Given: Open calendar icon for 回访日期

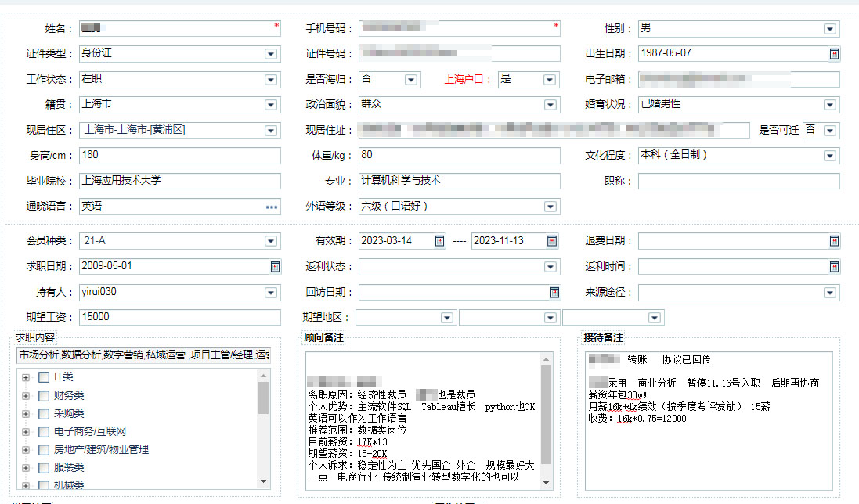Looking at the screenshot, I should 554,293.
